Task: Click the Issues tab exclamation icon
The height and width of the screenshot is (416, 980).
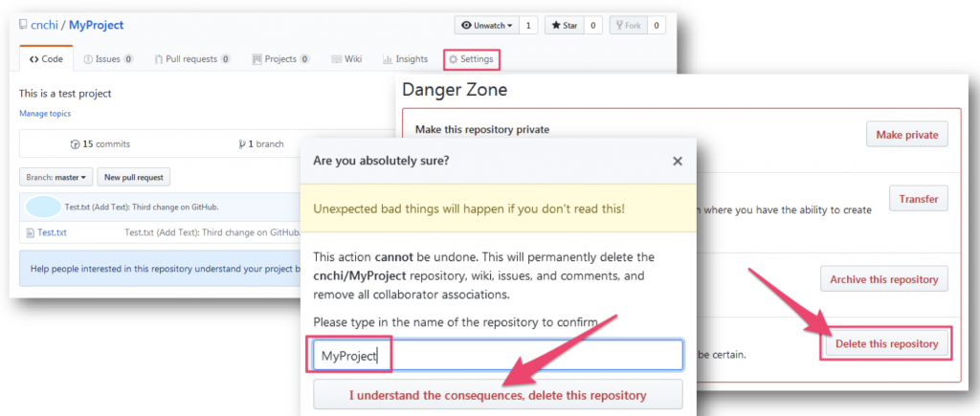Action: coord(88,59)
